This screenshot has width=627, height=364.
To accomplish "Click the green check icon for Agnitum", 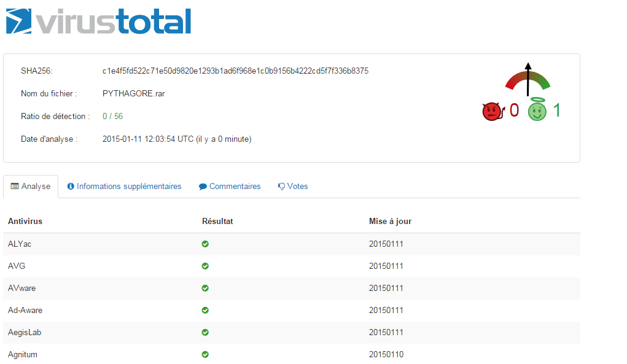I will [205, 354].
